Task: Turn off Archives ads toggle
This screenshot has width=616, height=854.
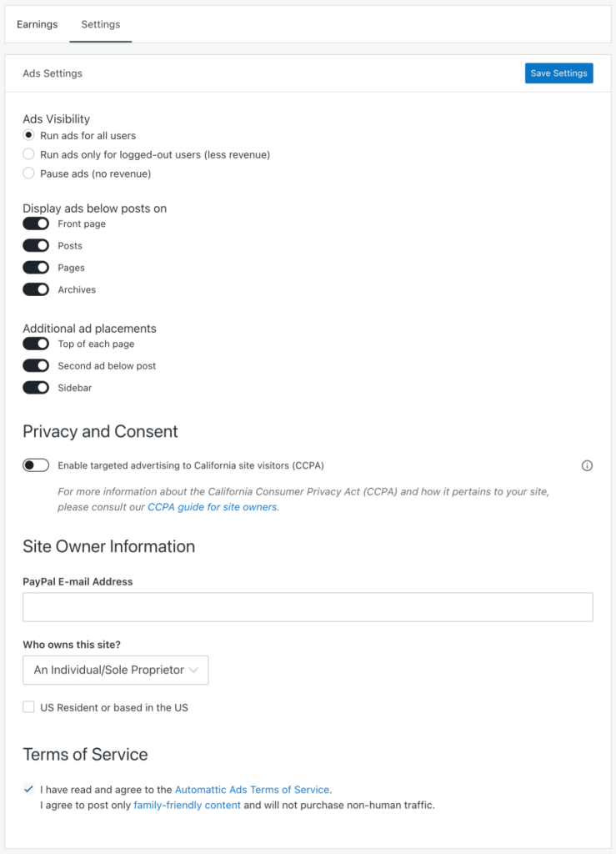Action: pyautogui.click(x=36, y=289)
